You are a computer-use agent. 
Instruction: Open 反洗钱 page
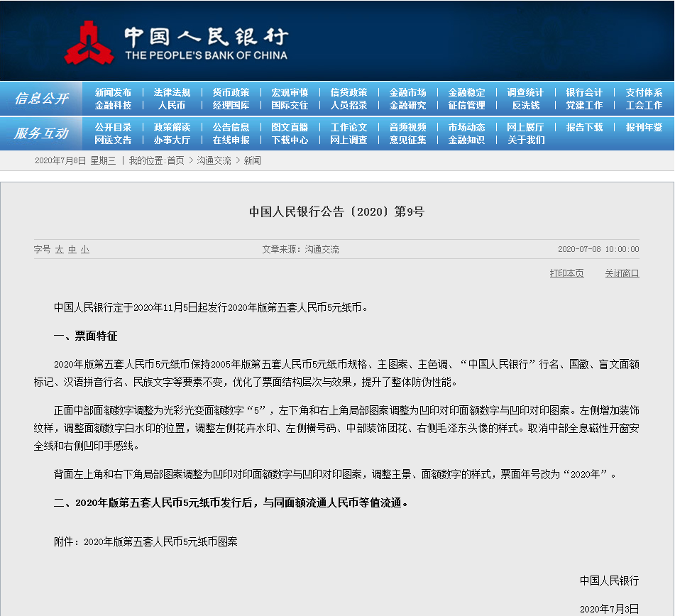pyautogui.click(x=526, y=106)
